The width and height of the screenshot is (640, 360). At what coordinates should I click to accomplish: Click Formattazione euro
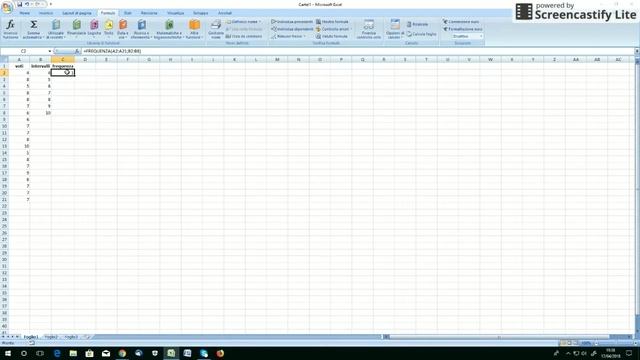pos(462,29)
